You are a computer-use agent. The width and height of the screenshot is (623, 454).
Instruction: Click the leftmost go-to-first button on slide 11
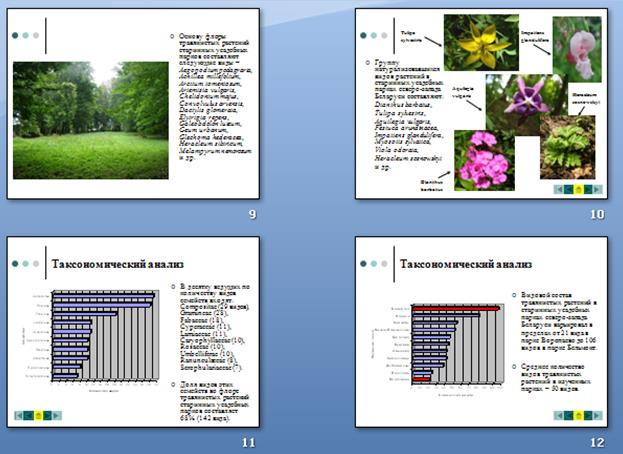pyautogui.click(x=18, y=414)
